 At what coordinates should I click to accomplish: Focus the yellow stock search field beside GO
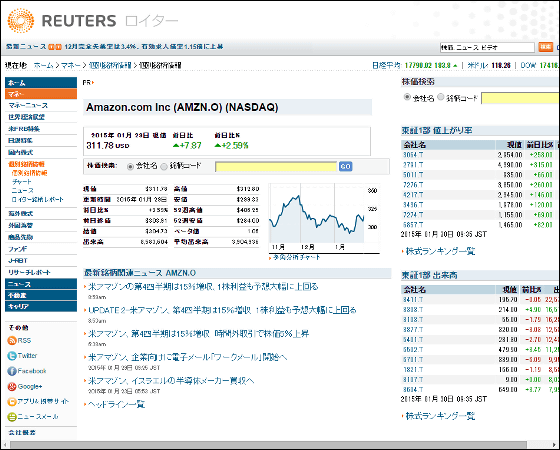pos(276,167)
